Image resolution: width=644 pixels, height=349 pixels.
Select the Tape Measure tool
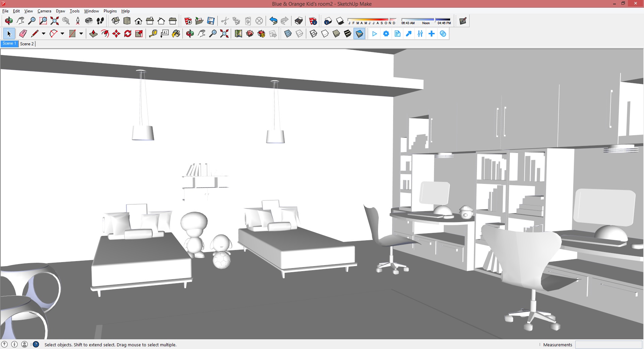[153, 34]
